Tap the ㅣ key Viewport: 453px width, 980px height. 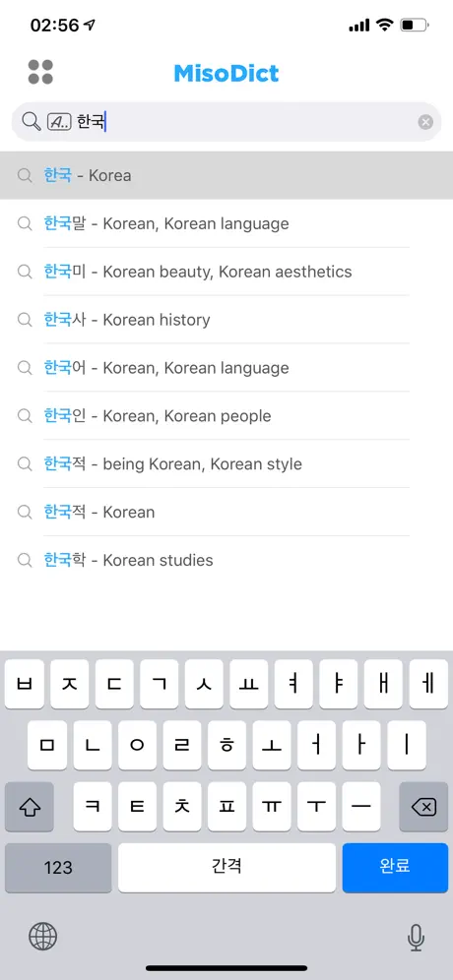point(406,745)
